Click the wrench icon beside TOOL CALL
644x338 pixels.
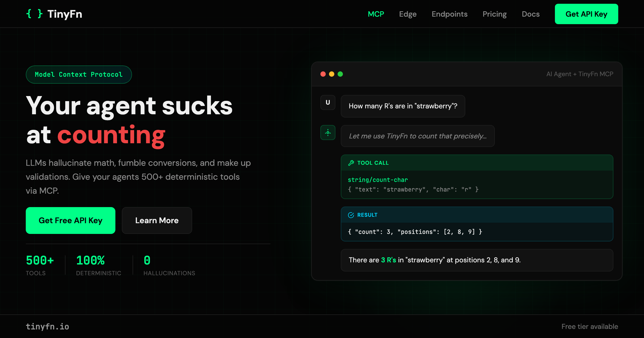(x=351, y=163)
